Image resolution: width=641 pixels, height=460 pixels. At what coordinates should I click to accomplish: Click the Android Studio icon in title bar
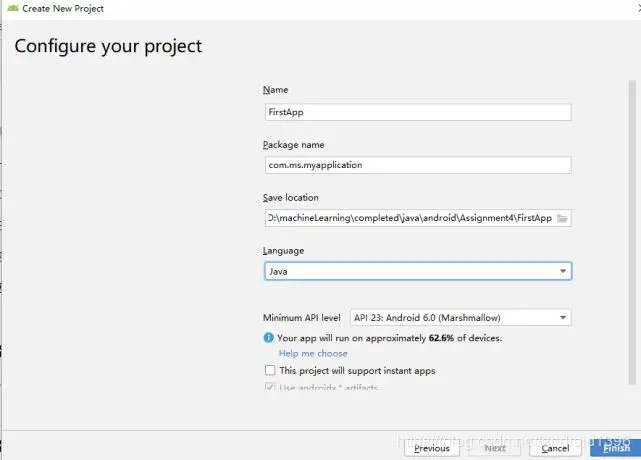11,9
